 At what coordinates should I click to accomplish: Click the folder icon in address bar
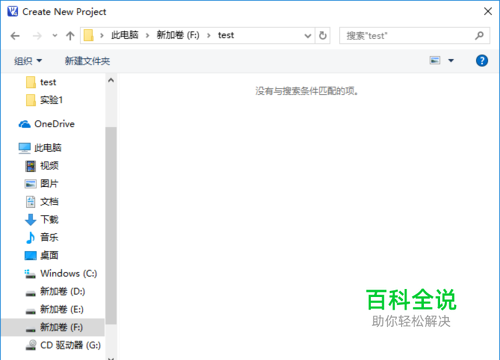coord(88,35)
